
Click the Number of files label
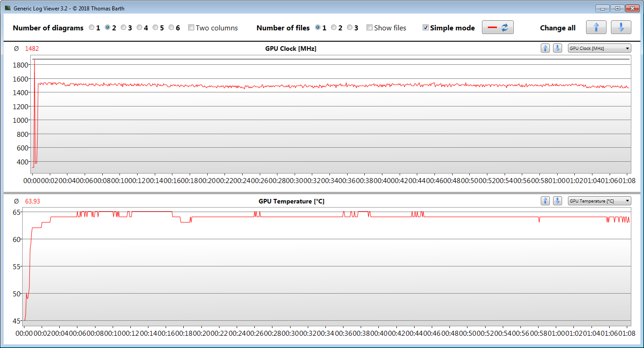[283, 28]
